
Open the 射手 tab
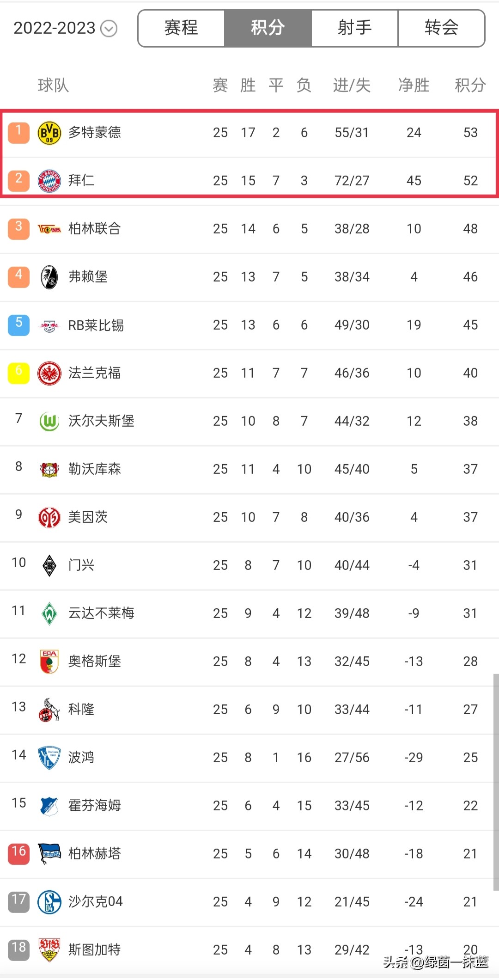pyautogui.click(x=354, y=28)
